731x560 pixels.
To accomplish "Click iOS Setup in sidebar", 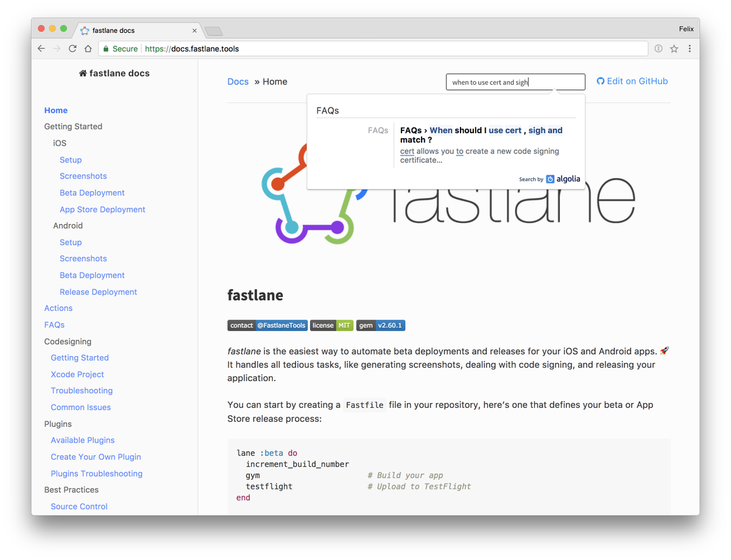I will click(x=71, y=159).
